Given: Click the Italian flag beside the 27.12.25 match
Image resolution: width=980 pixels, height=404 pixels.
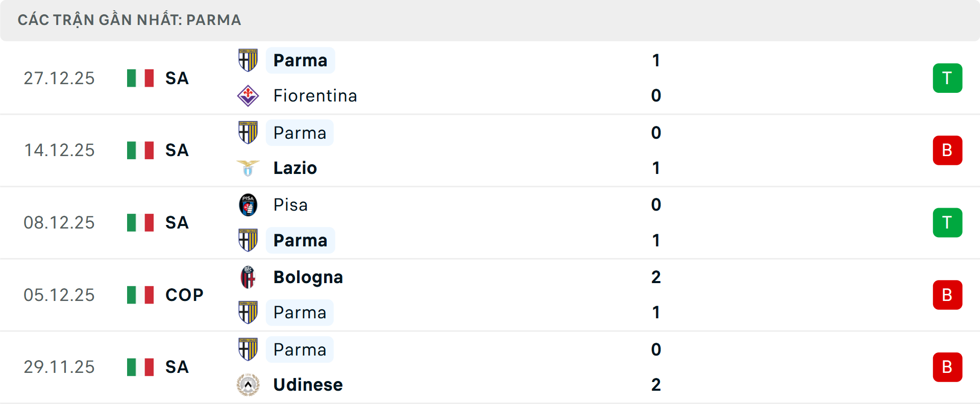Looking at the screenshot, I should [140, 78].
